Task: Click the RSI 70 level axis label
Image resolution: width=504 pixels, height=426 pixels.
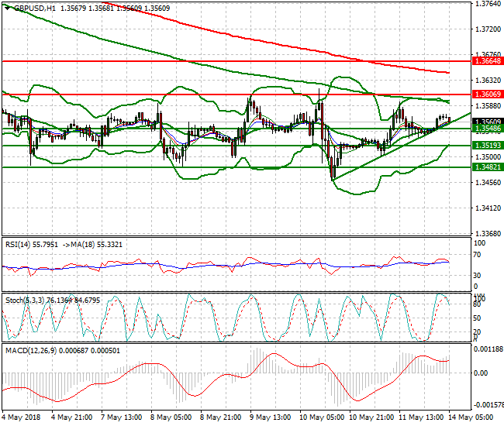Action: [478, 255]
